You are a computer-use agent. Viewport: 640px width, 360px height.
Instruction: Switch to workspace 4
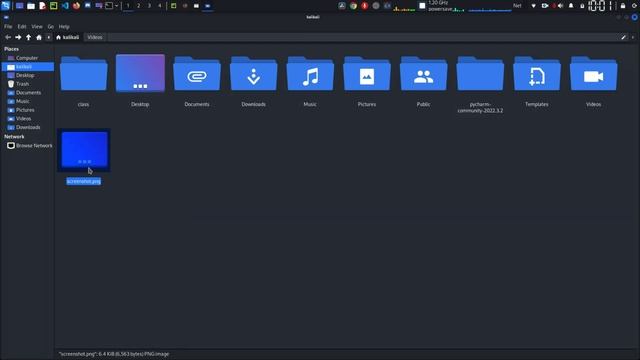(x=160, y=6)
